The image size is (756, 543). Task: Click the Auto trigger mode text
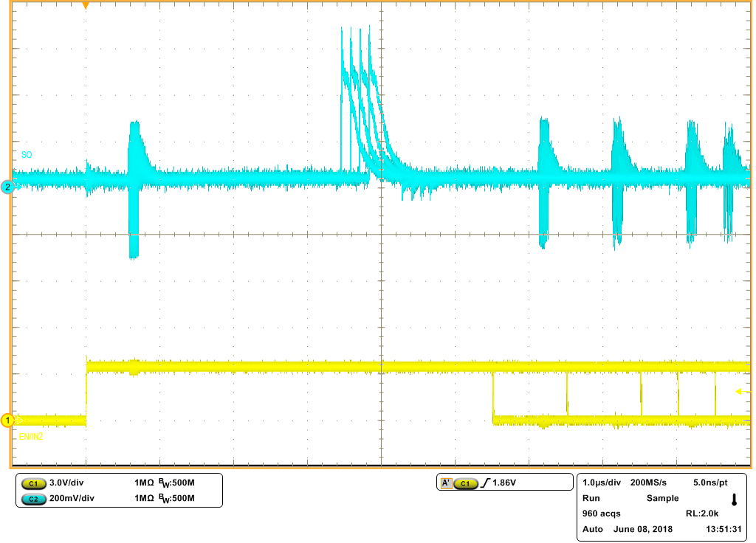[593, 529]
